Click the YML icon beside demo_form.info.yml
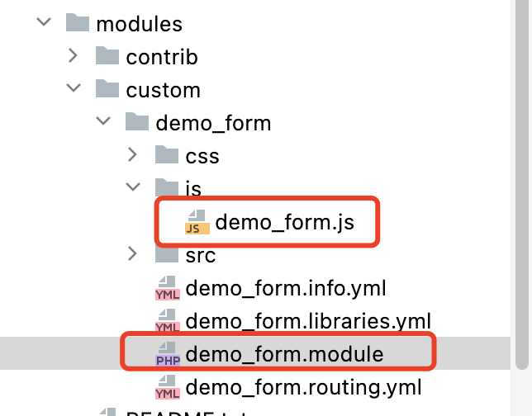Viewport: 532px width, 416px height. point(167,289)
